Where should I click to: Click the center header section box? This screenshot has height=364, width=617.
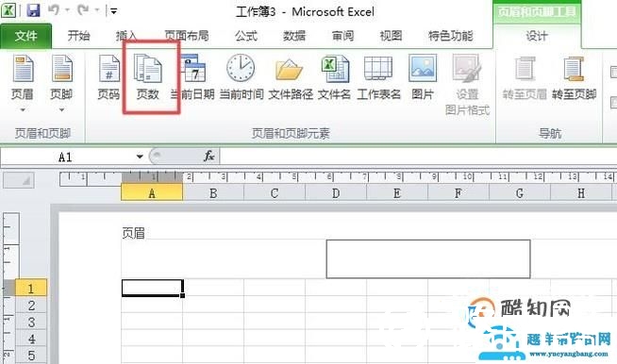point(428,259)
